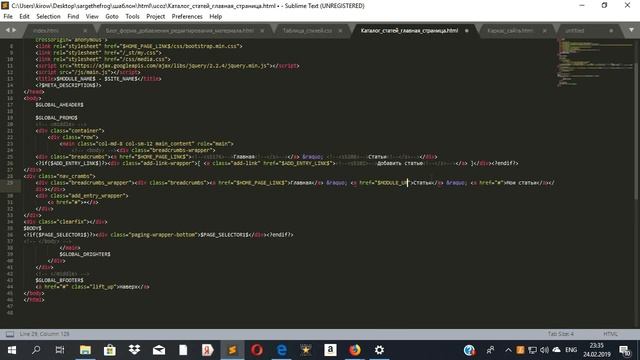Close the Каркас_сайта.html tab
This screenshot has height=360, width=640.
pyautogui.click(x=544, y=31)
